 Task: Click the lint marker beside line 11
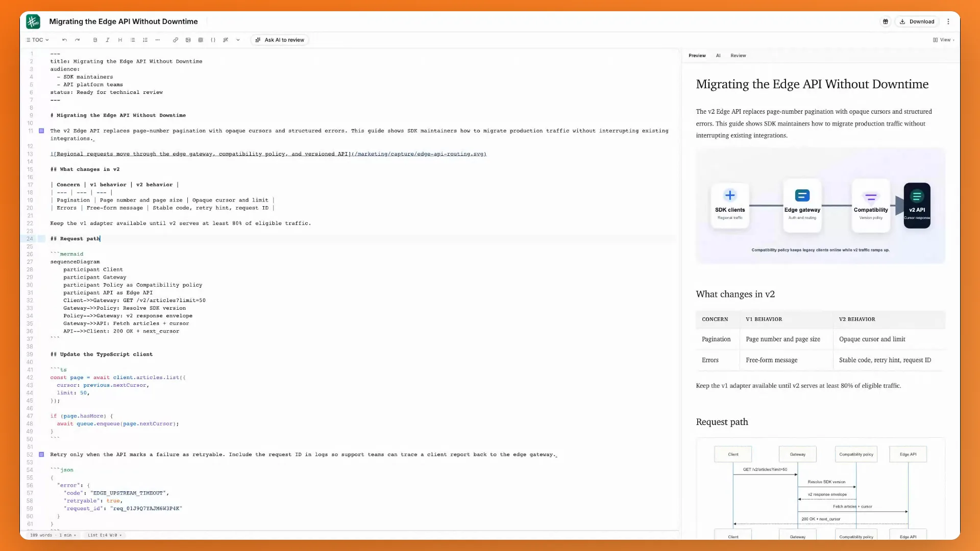(41, 131)
